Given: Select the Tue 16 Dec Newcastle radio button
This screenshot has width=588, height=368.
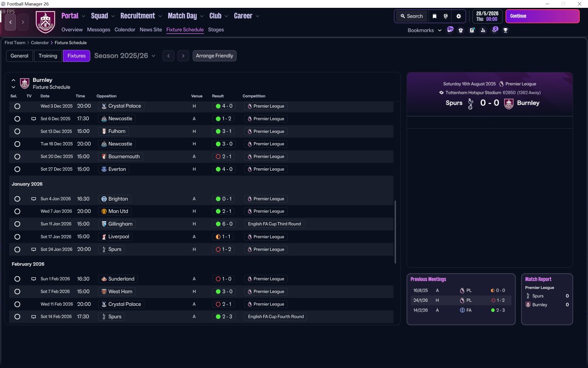Looking at the screenshot, I should (17, 144).
